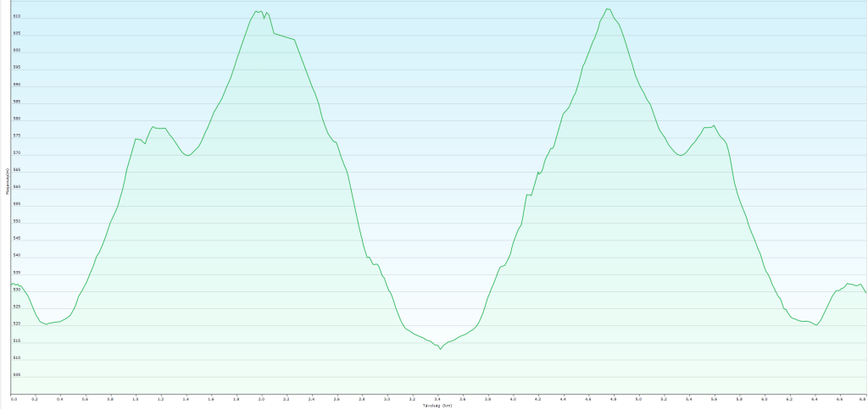Image resolution: width=868 pixels, height=409 pixels.
Task: Click the 'Magasság(m)' y-axis title
Action: pos(7,193)
